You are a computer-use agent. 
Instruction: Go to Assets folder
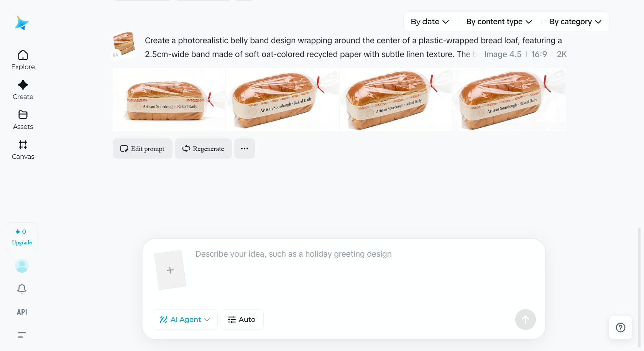(23, 120)
